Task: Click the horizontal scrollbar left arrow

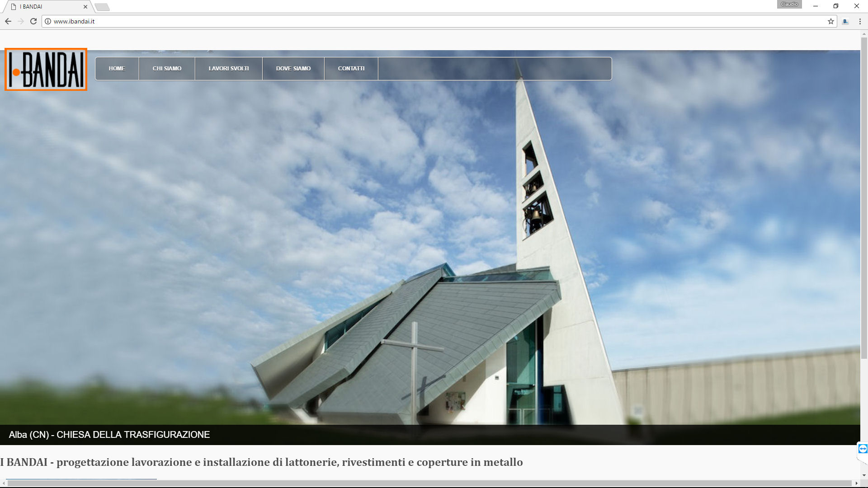Action: click(4, 483)
